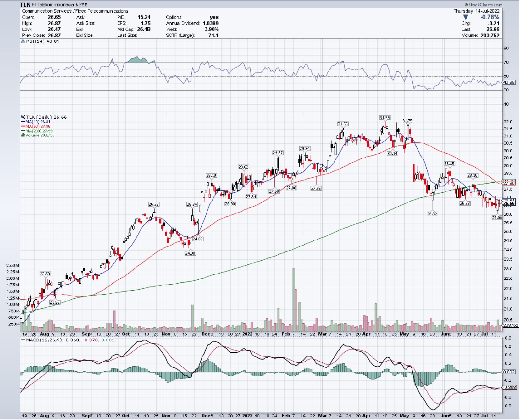Click the Annual Dividend value 1.0389
This screenshot has width=520, height=420.
(x=210, y=23)
